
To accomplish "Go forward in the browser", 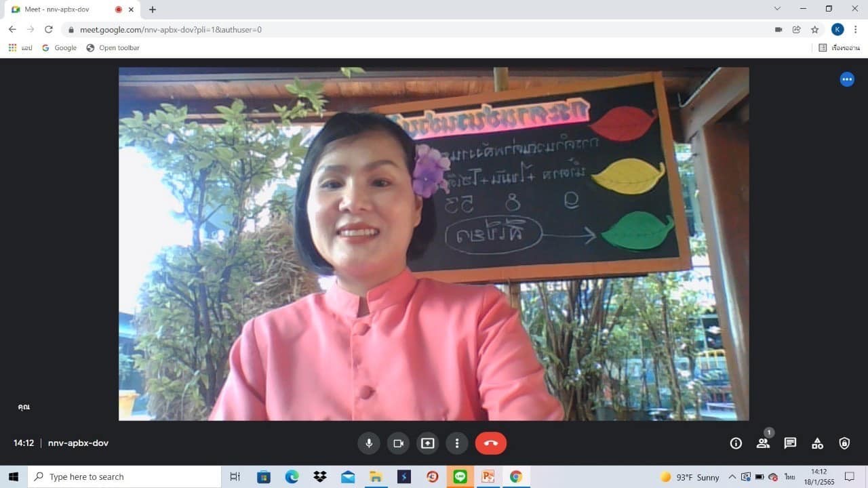I will [31, 29].
